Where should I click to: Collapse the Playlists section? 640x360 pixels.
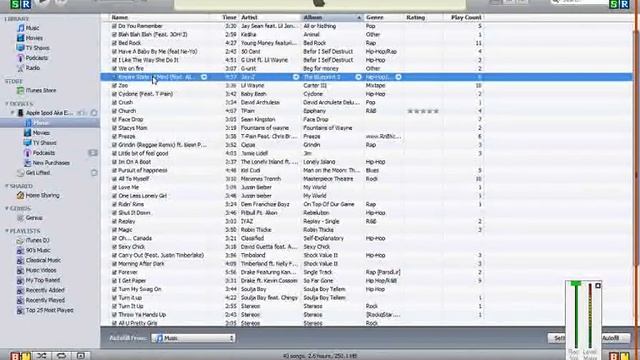pyautogui.click(x=7, y=231)
